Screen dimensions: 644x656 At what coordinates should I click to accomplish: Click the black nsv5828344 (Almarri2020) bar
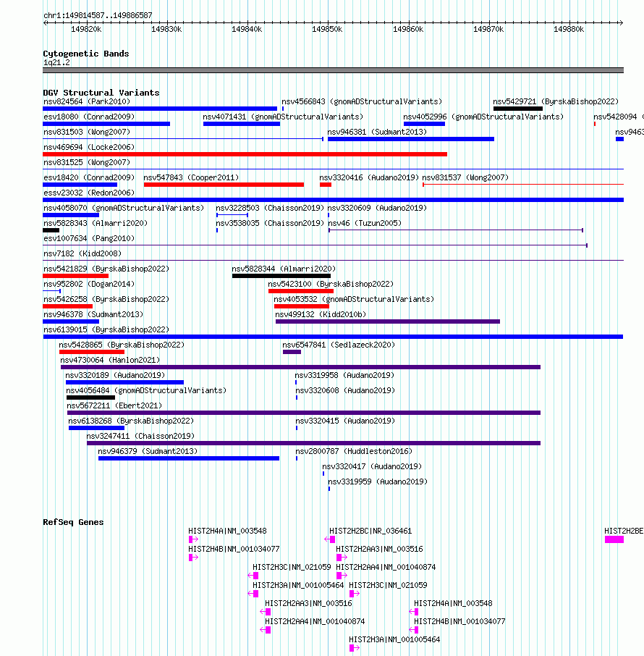[281, 276]
